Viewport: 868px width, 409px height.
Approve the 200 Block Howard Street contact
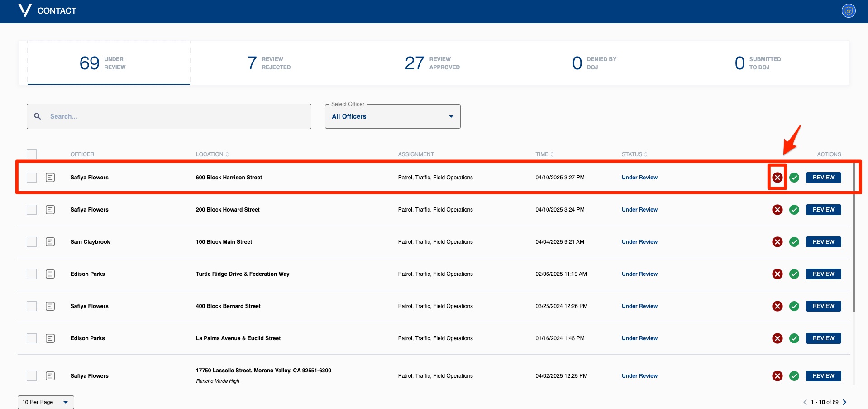[x=794, y=210]
